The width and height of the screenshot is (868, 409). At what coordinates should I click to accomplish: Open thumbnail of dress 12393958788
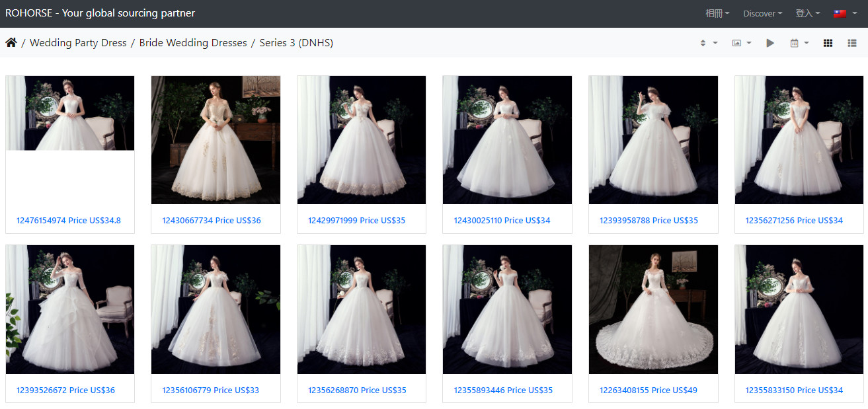pyautogui.click(x=653, y=139)
